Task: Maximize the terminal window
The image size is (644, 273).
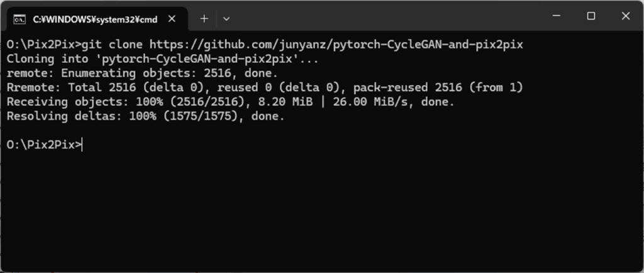Action: click(591, 16)
